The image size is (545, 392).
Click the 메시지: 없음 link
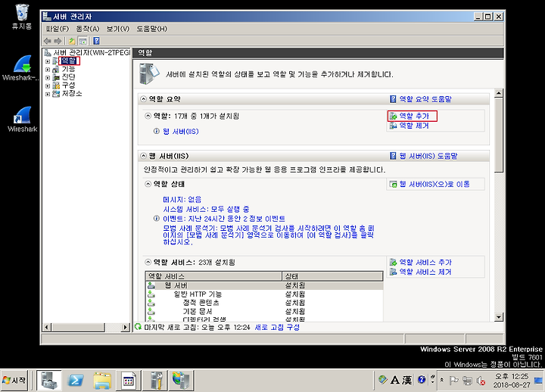[x=182, y=200]
